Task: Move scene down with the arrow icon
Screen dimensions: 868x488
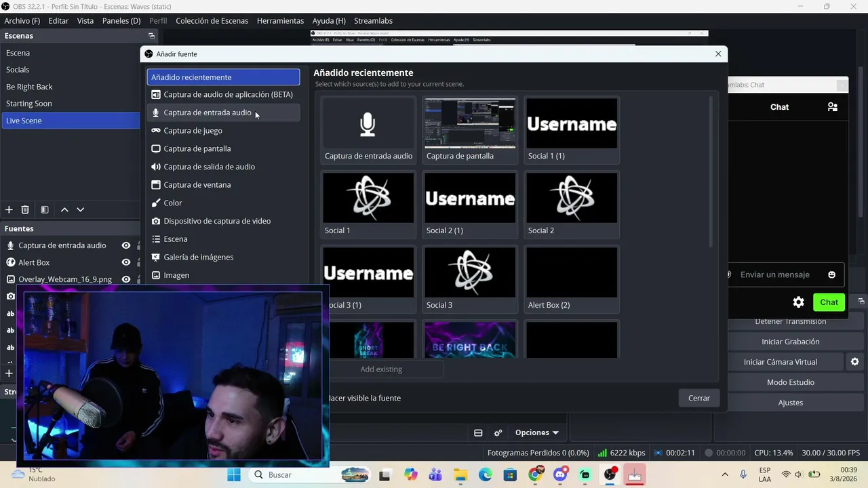Action: point(81,210)
